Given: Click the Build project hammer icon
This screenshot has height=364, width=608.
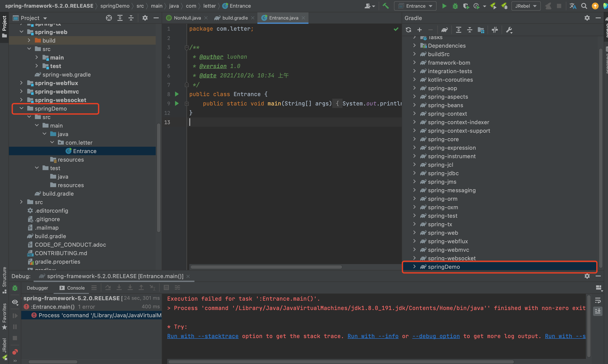Looking at the screenshot, I should pyautogui.click(x=386, y=6).
